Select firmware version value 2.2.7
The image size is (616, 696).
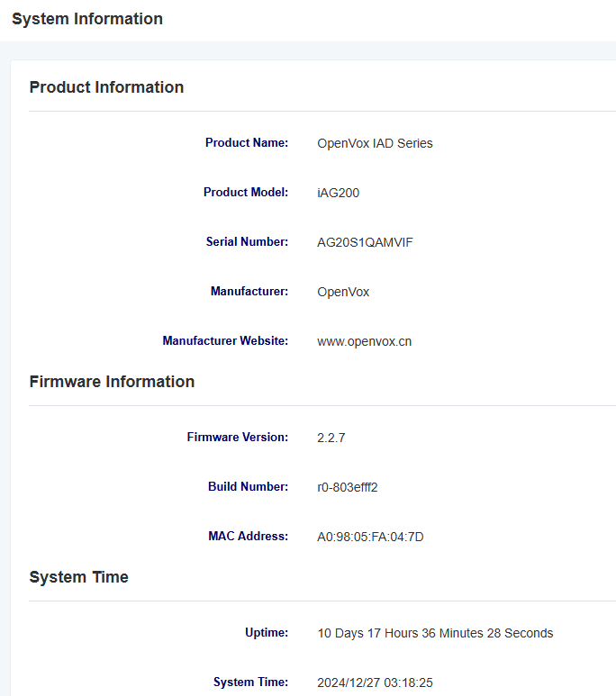(x=331, y=438)
